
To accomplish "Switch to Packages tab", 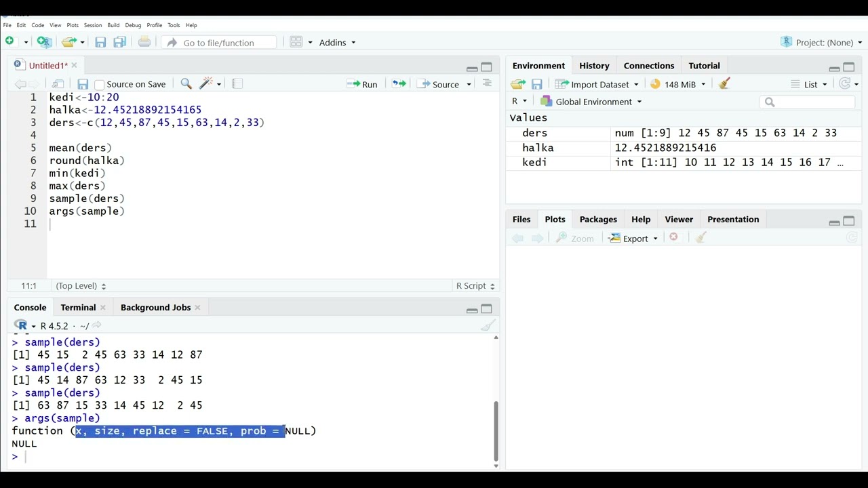I will (x=598, y=220).
